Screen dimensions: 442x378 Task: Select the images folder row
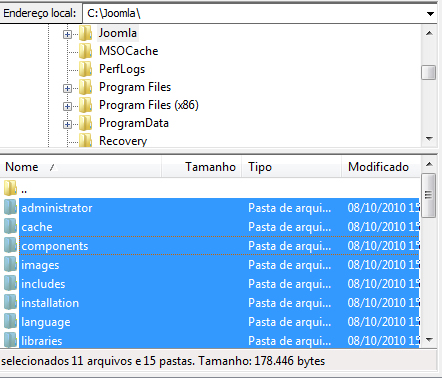tap(210, 265)
